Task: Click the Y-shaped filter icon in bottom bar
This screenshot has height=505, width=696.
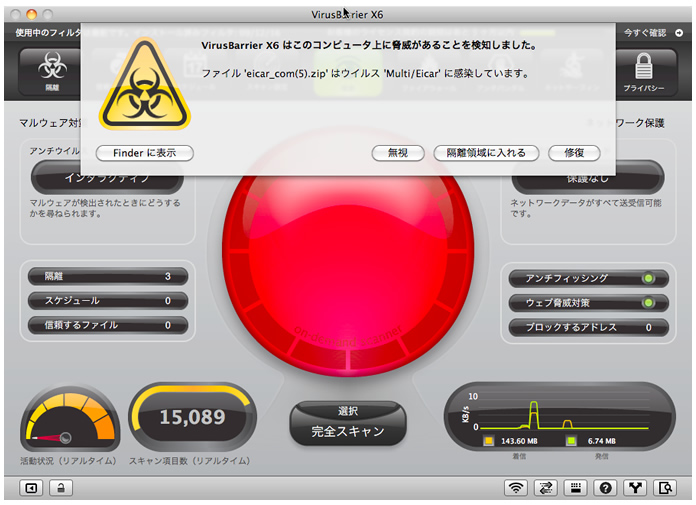Action: click(635, 488)
